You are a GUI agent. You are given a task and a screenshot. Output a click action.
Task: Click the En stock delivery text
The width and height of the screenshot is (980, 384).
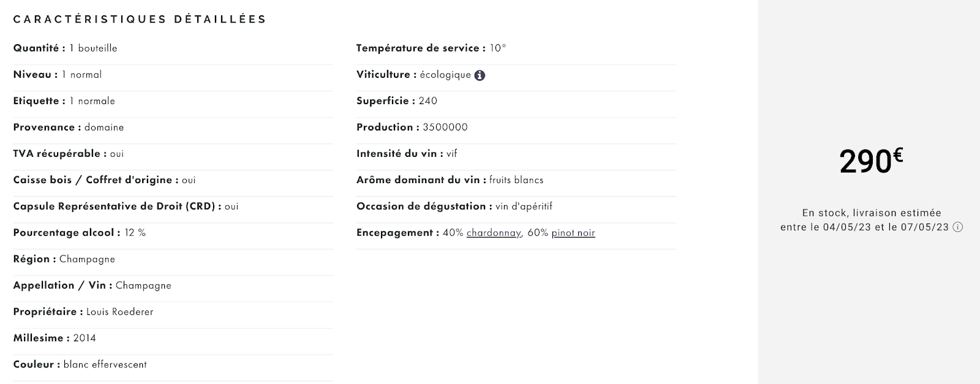tap(865, 220)
